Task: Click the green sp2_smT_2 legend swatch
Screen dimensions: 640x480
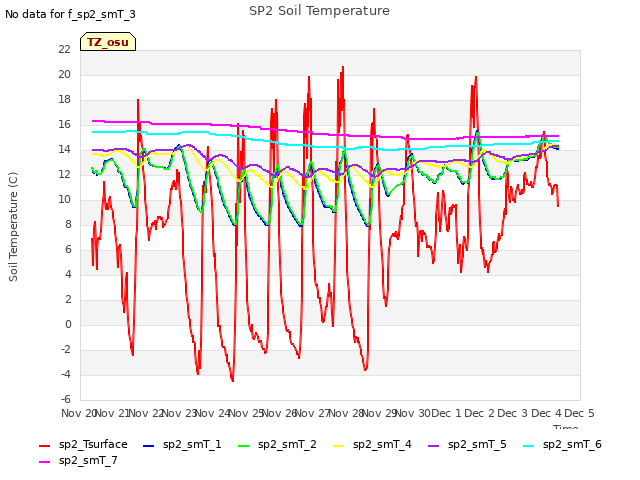Action: 243,446
